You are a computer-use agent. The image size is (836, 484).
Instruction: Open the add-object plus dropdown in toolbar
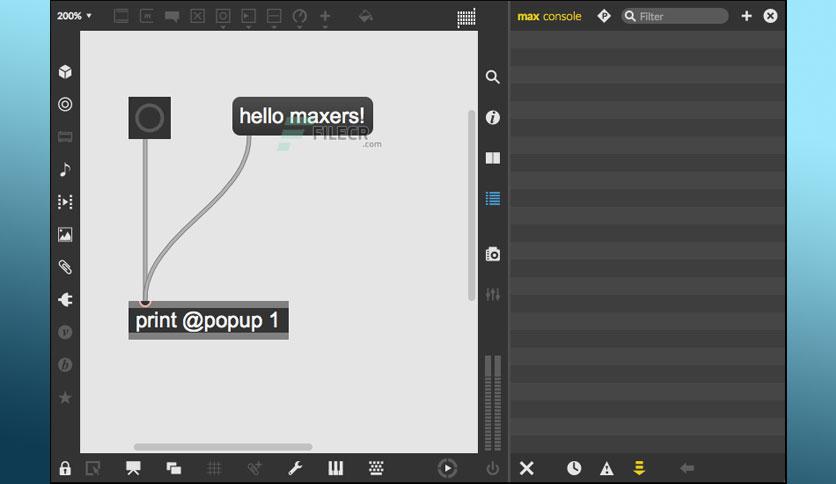click(x=325, y=17)
